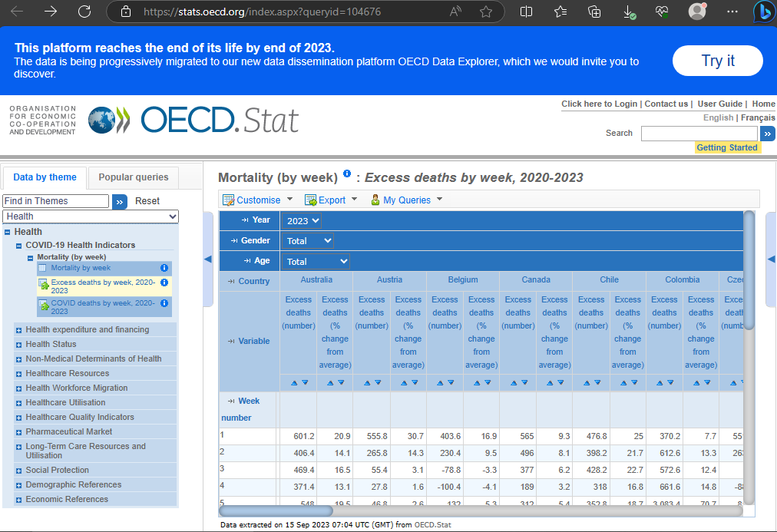The width and height of the screenshot is (777, 532).
Task: Click info icon next to Mortality (by week) title
Action: point(347,173)
